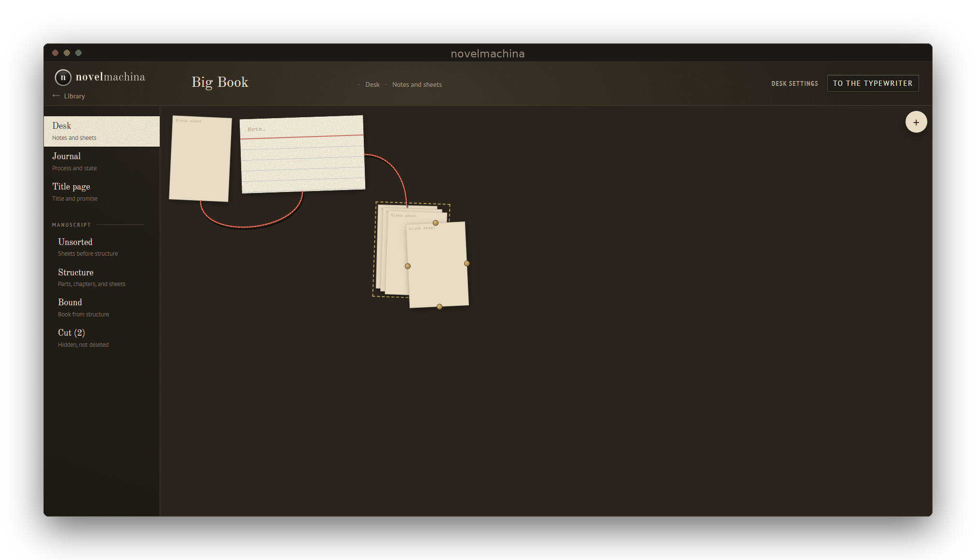Click the round plus add button

click(916, 122)
